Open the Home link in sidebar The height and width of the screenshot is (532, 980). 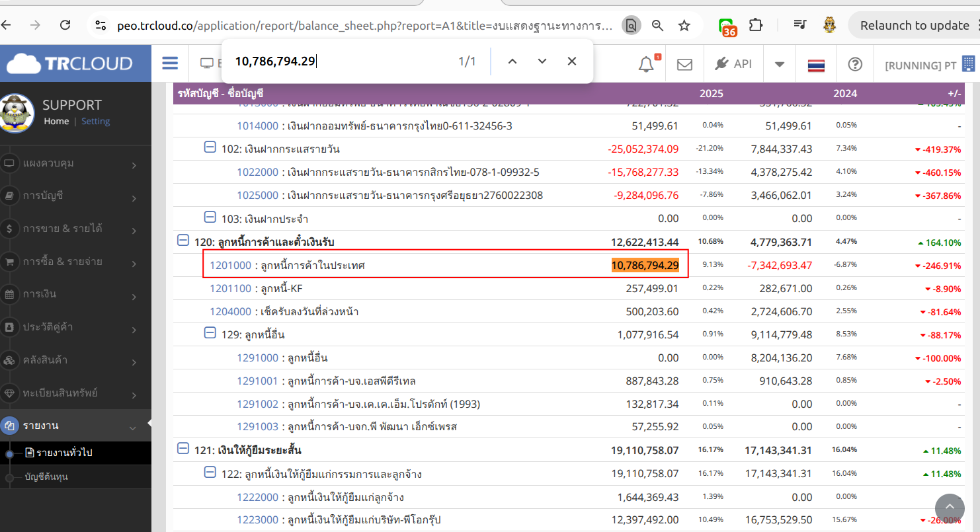tap(56, 121)
